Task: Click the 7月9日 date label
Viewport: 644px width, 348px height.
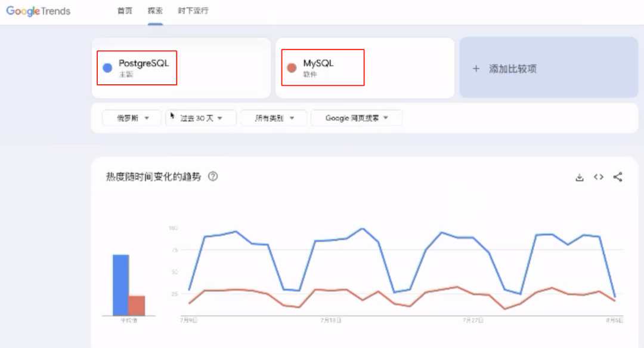Action: tap(188, 320)
